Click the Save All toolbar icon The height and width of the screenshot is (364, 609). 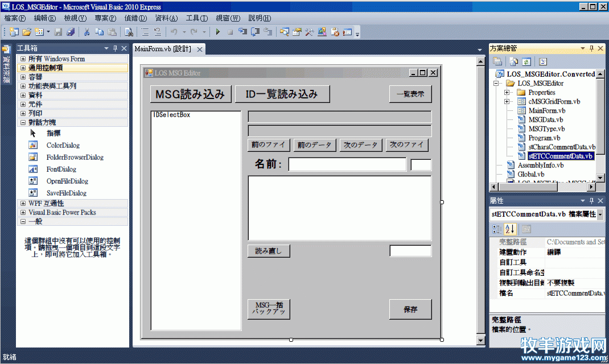71,32
